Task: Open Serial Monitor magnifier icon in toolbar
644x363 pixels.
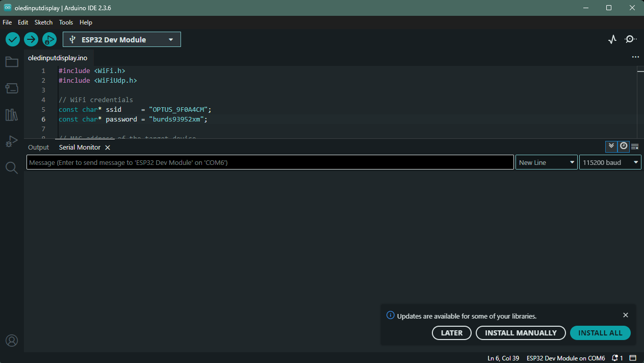Action: 631,39
